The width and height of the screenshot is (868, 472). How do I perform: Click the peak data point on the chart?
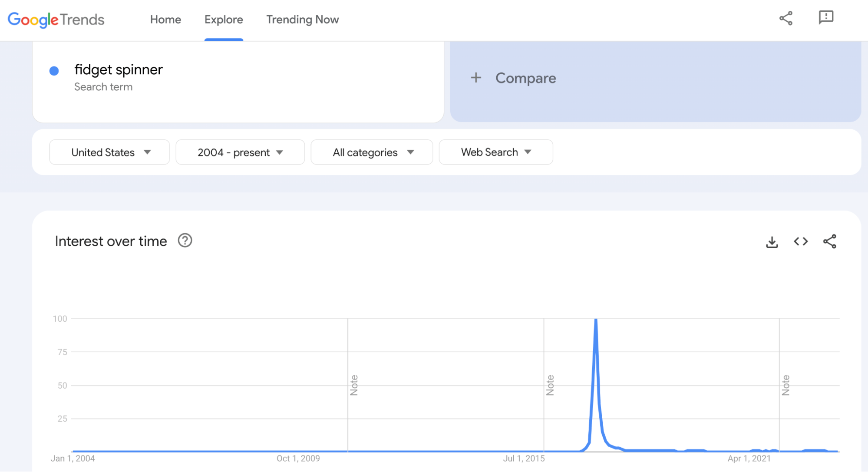595,319
